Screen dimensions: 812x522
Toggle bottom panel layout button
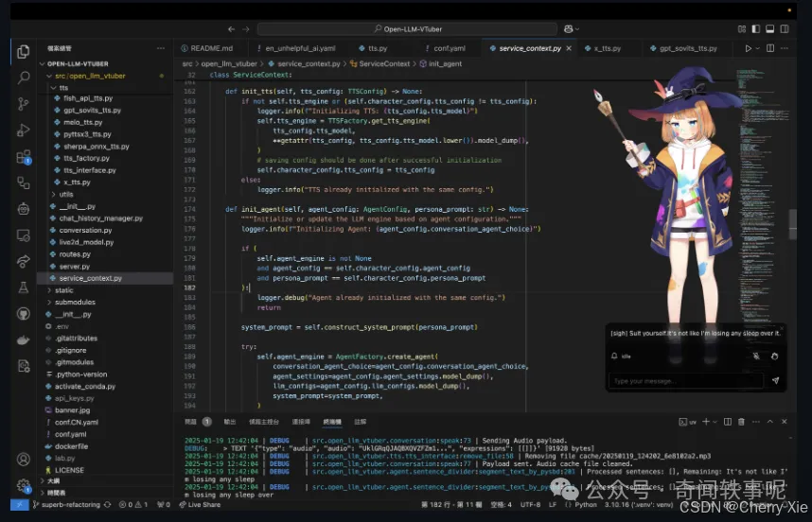coord(770,29)
